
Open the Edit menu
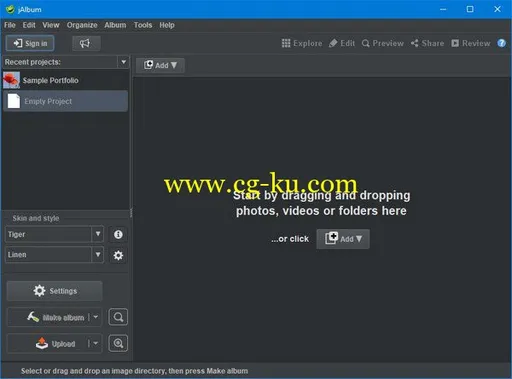click(x=29, y=25)
